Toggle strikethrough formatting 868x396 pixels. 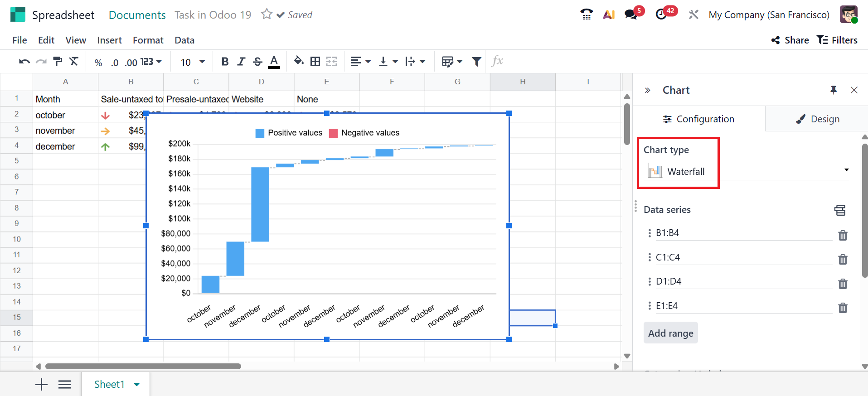(x=257, y=62)
